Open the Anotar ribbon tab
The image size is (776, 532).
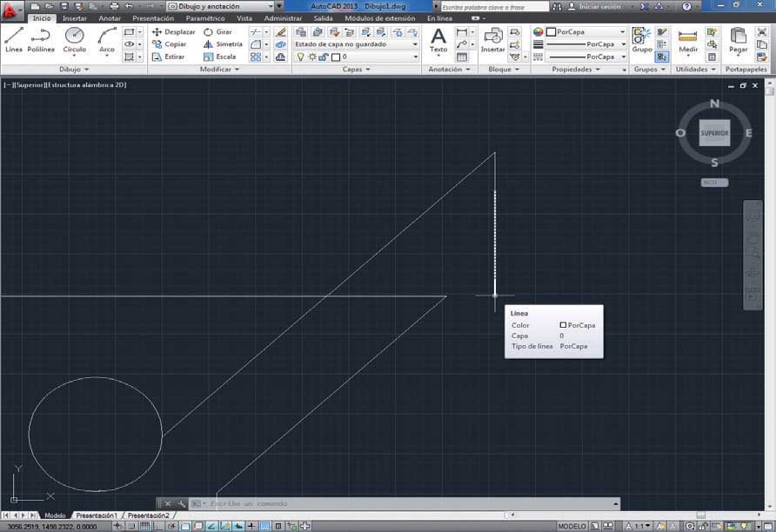(110, 18)
